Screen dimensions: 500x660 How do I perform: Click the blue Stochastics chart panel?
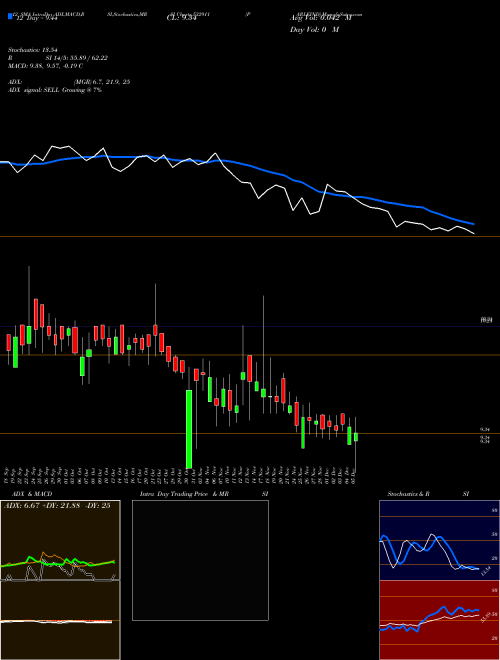tap(439, 540)
